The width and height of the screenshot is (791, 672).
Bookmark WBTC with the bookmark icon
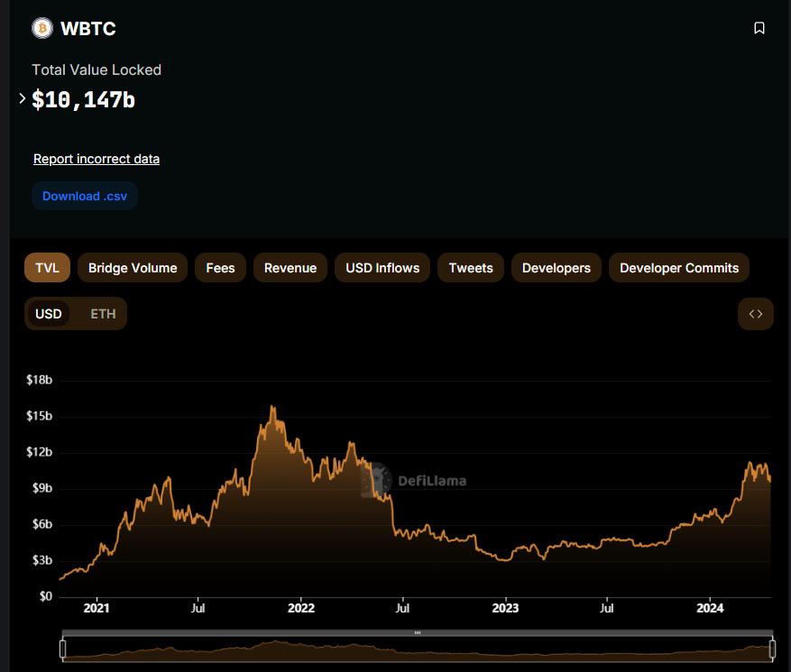click(759, 28)
